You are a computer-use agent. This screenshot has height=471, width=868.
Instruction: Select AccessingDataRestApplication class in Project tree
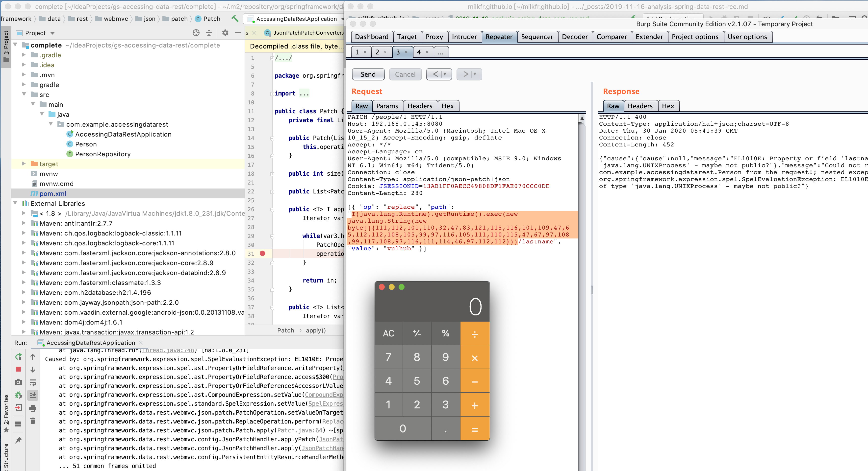click(123, 134)
